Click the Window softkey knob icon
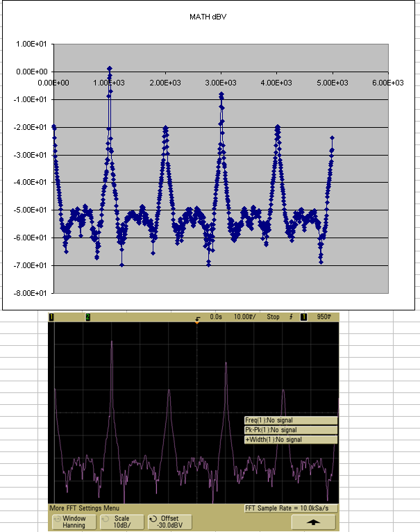The height and width of the screenshot is (532, 420). [x=56, y=519]
